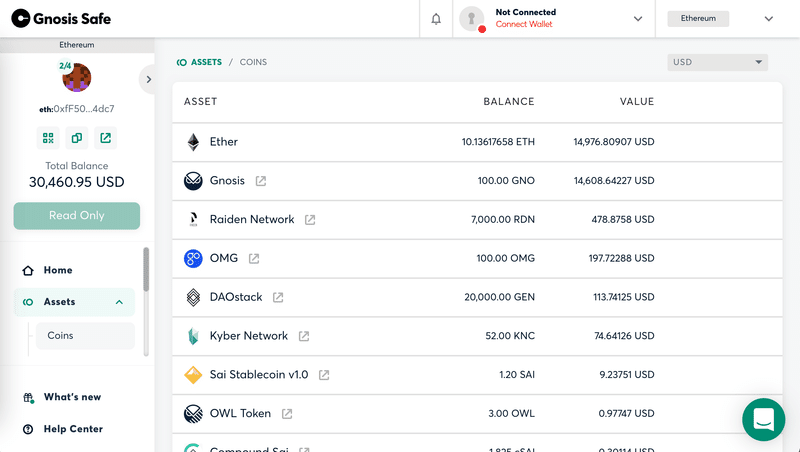
Task: Open DAOstack external link icon
Action: (x=278, y=297)
